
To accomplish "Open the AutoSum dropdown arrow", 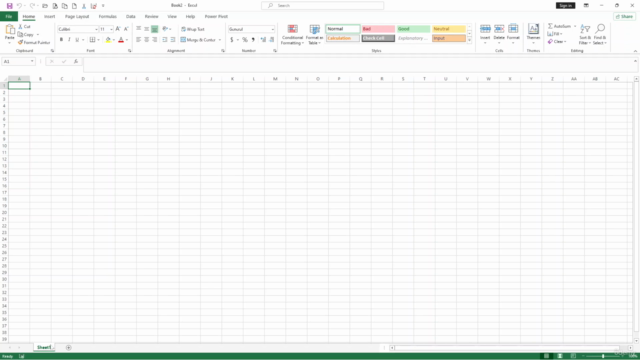I will 575,26.
